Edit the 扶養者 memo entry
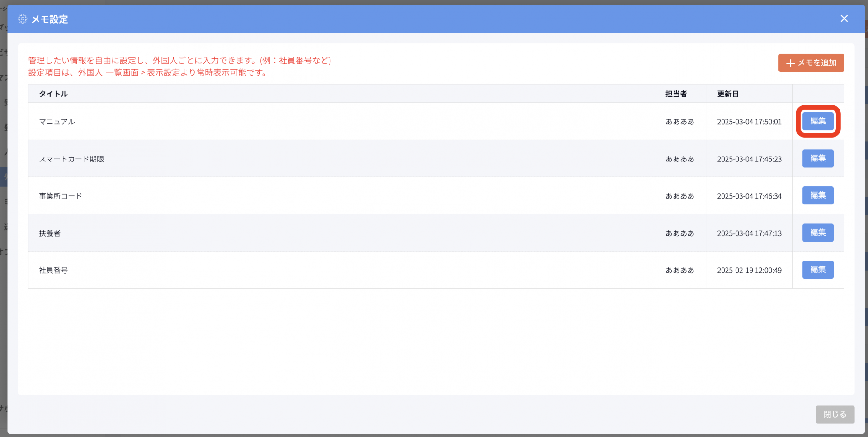Image resolution: width=868 pixels, height=437 pixels. 817,233
